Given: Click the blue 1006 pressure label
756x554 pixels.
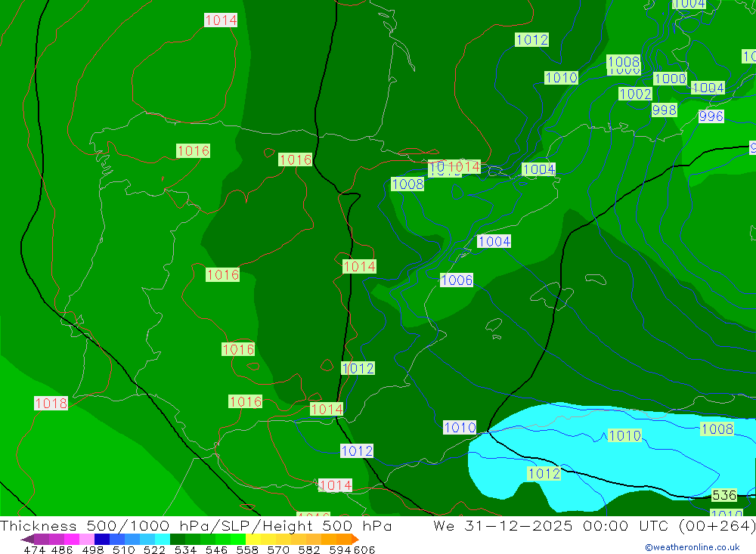Looking at the screenshot, I should (457, 280).
